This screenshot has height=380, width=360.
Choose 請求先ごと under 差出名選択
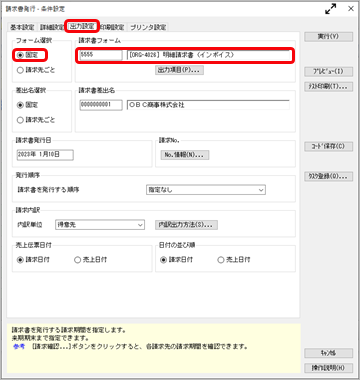coord(36,120)
